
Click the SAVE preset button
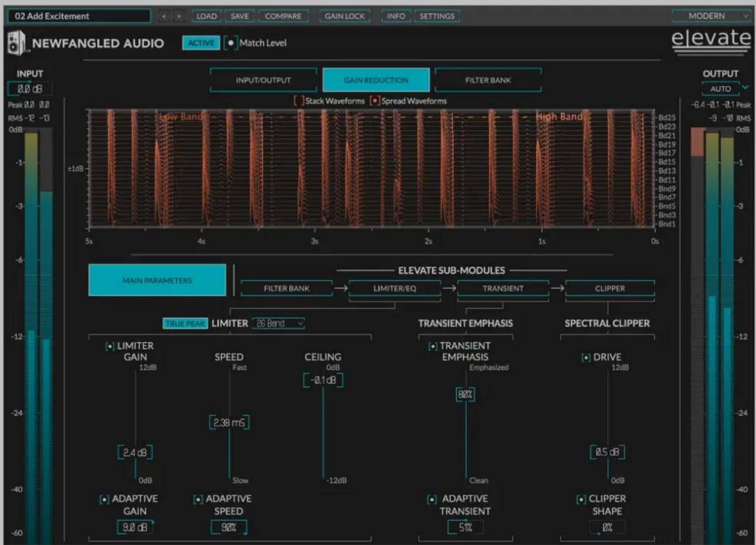[240, 16]
